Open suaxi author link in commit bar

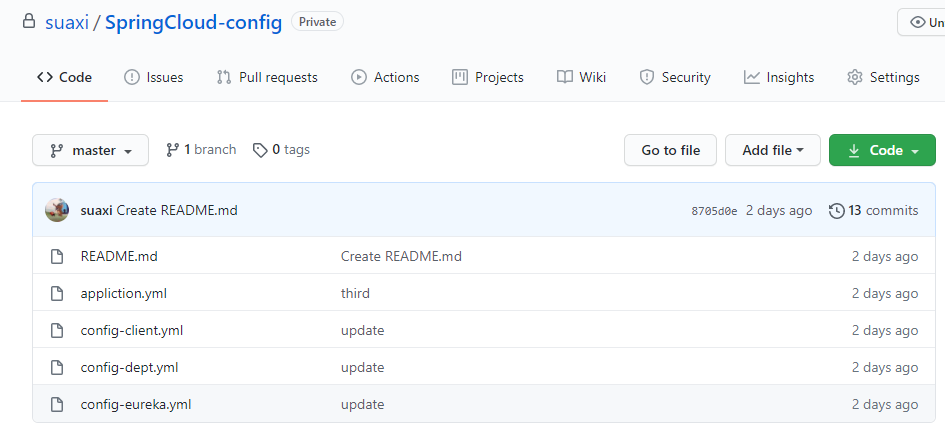pyautogui.click(x=96, y=210)
